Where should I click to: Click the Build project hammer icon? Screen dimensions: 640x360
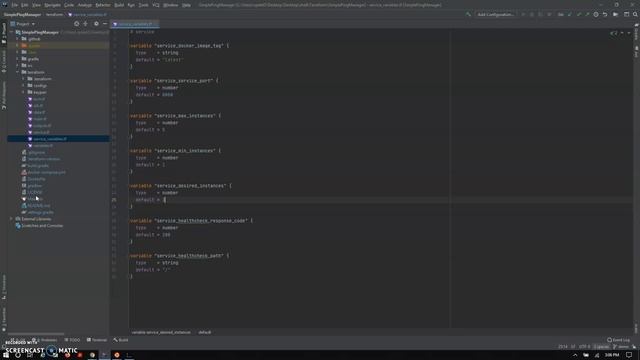[x=468, y=15]
